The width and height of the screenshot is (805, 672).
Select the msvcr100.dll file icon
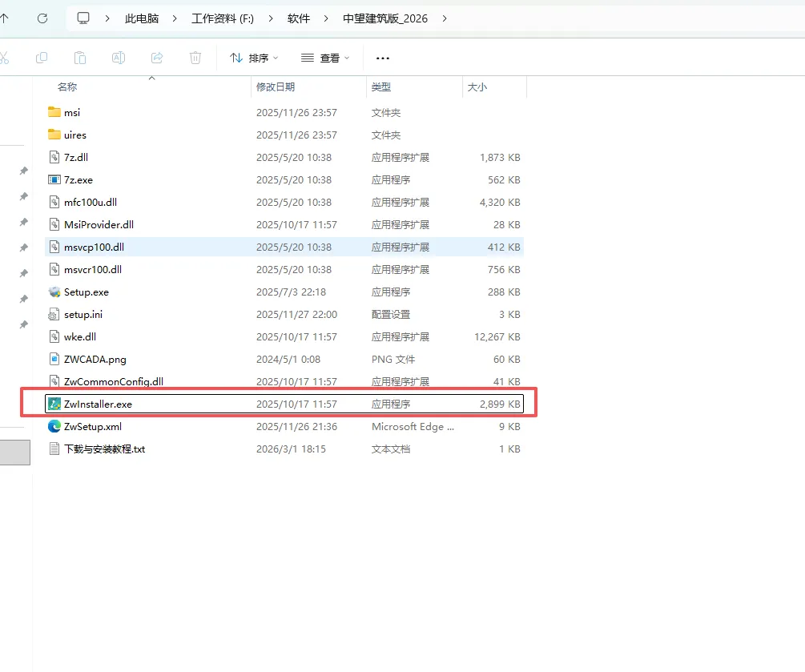click(54, 269)
